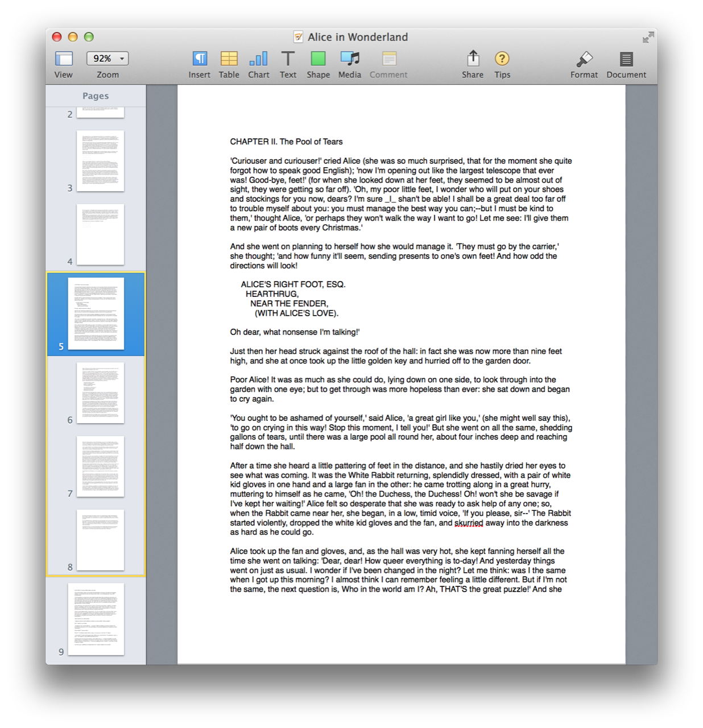703x728 pixels.
Task: Enter full screen with the arrows icon
Action: pyautogui.click(x=648, y=38)
